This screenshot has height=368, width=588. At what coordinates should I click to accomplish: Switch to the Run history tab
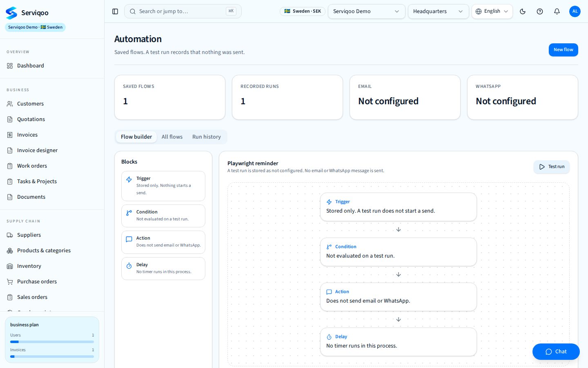point(207,137)
